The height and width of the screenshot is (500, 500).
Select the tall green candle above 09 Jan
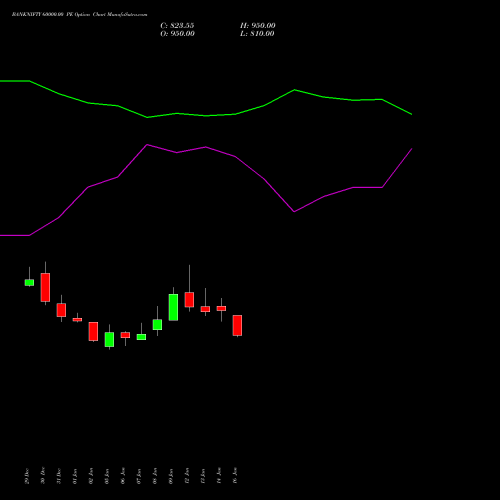[x=173, y=307]
